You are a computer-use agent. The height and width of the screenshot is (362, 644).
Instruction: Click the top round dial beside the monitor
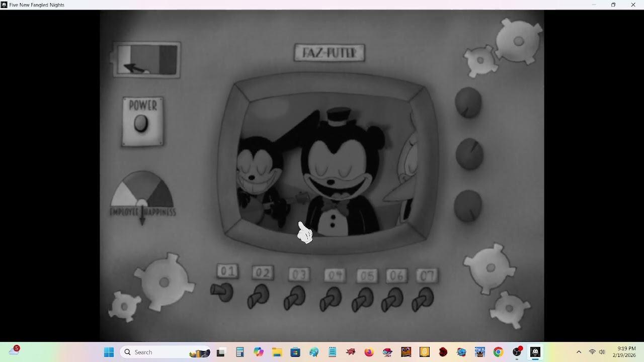[x=468, y=103]
